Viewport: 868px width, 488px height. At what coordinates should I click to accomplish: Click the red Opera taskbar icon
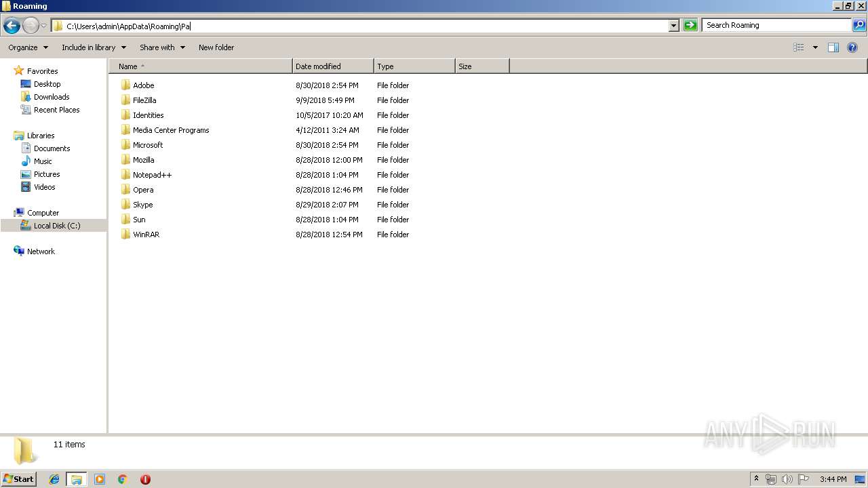tap(145, 479)
